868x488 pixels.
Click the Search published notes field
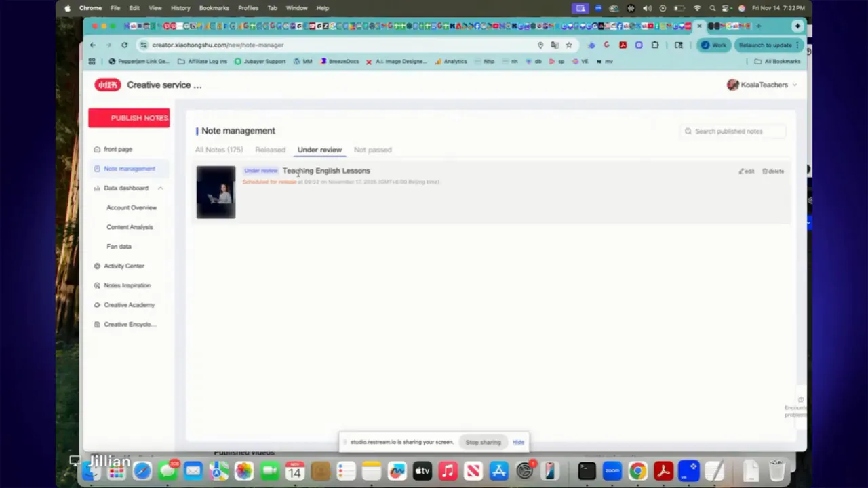(x=734, y=131)
